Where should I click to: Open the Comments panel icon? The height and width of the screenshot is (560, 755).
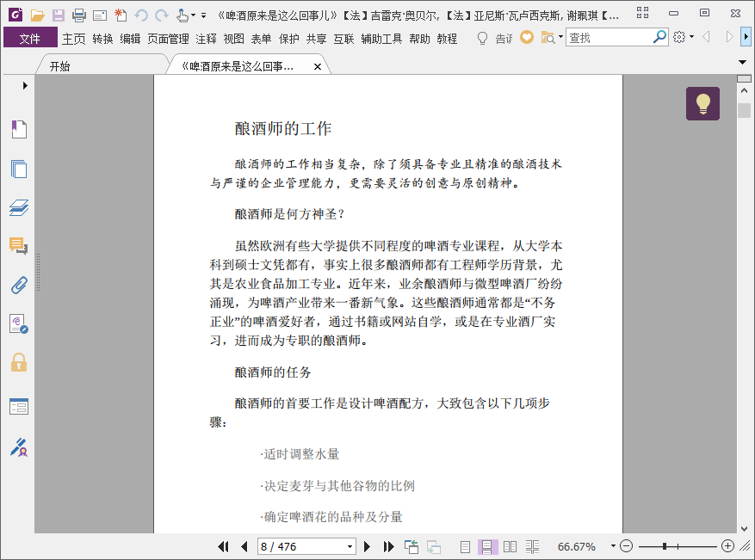coord(19,246)
